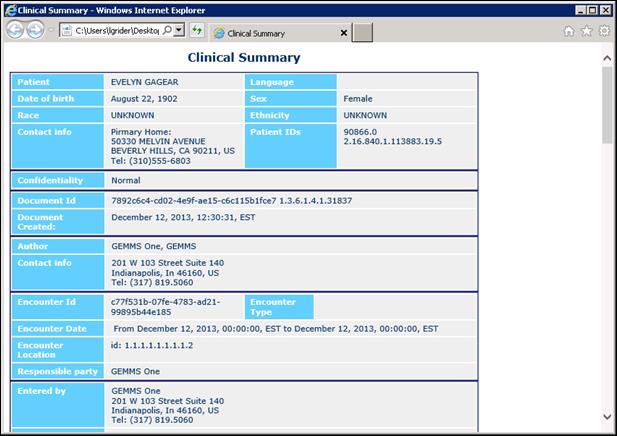617x436 pixels.
Task: Open the Internet Explorer title bar icon menu
Action: 9,8
